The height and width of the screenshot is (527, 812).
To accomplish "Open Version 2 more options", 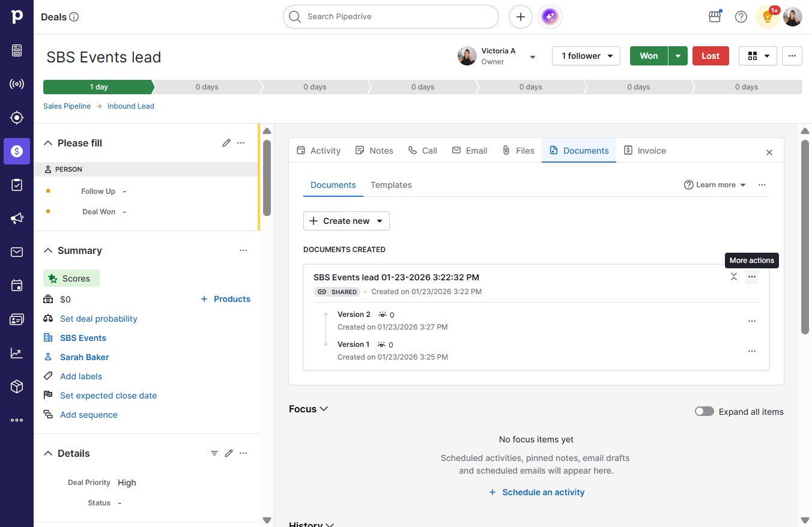I will coord(752,321).
